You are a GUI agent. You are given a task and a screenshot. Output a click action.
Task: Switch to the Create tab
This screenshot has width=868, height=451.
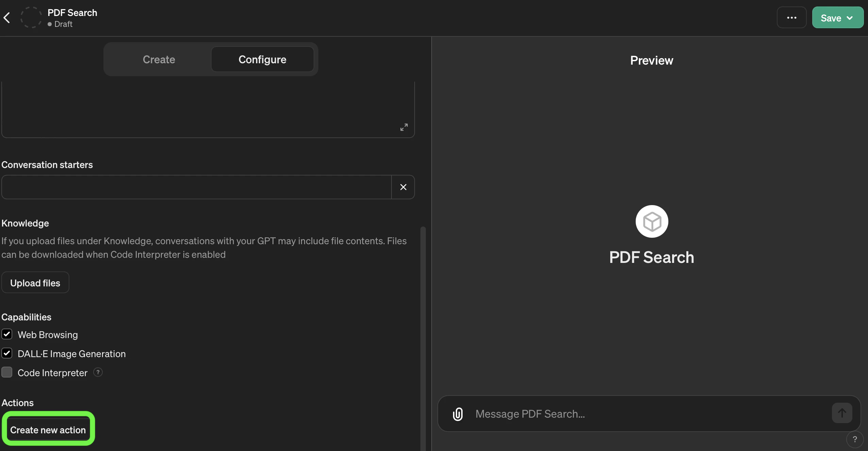pos(159,60)
